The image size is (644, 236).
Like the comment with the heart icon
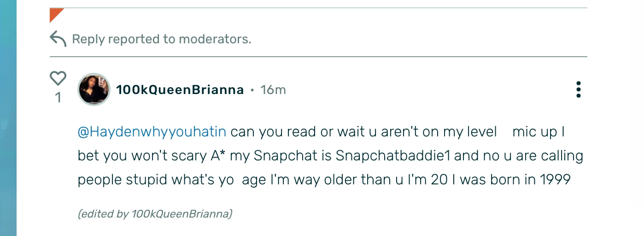point(58,78)
